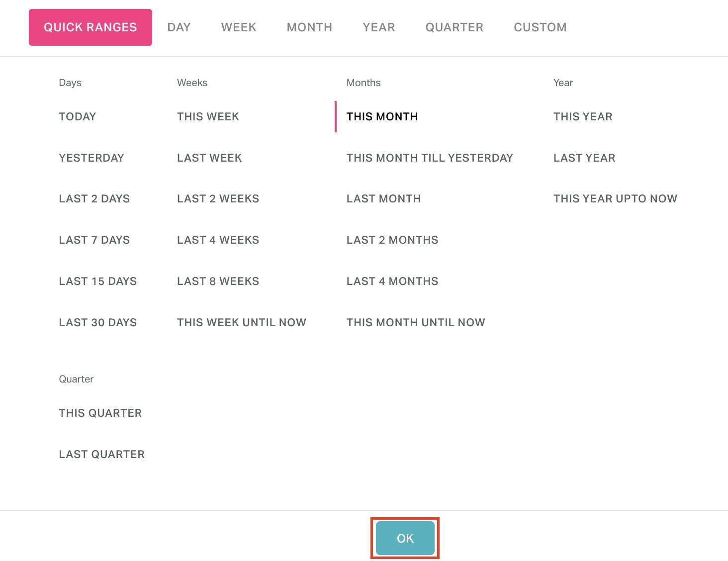Open the Custom range tab
Screen dimensions: 728x561
tap(540, 27)
